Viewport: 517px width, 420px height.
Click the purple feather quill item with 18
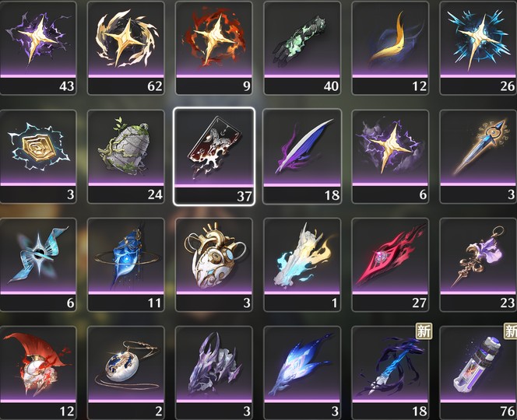[302, 156]
